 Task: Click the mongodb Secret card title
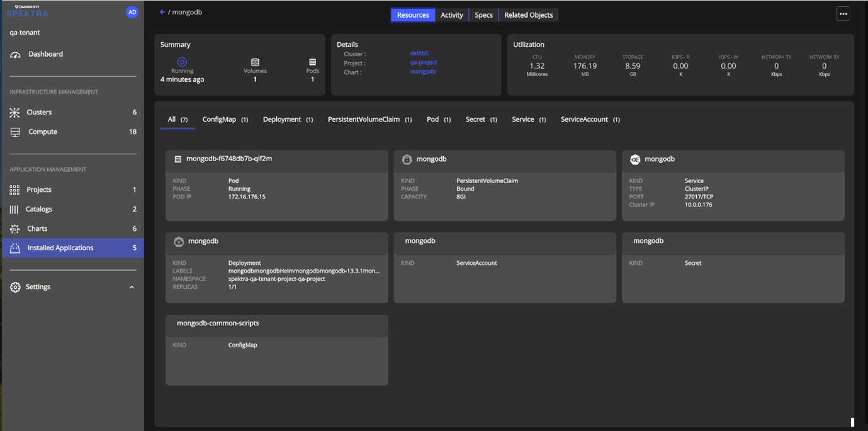tap(648, 241)
